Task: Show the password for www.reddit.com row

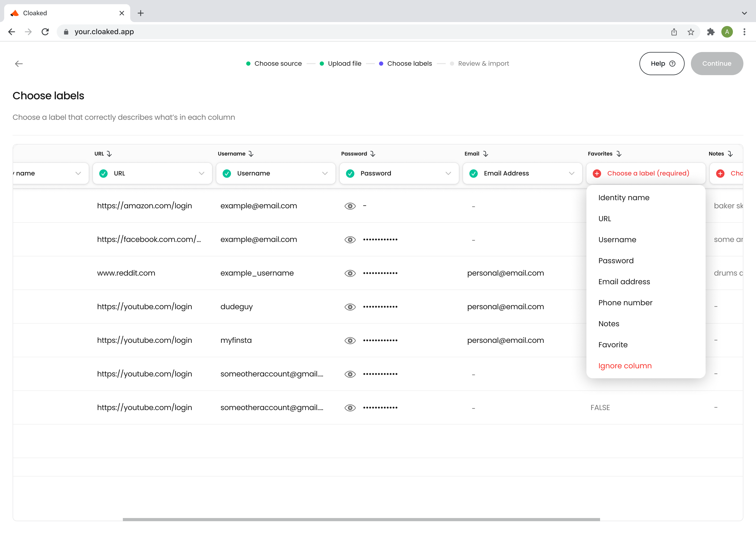Action: [350, 273]
